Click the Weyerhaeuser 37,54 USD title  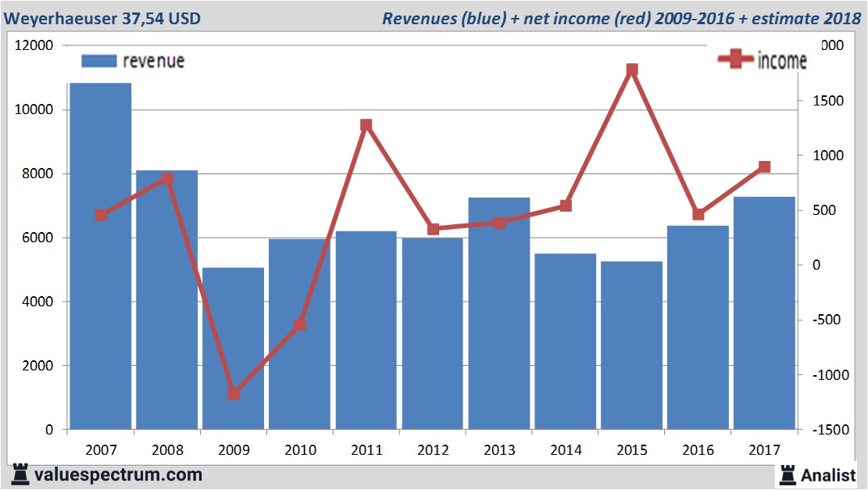[102, 18]
